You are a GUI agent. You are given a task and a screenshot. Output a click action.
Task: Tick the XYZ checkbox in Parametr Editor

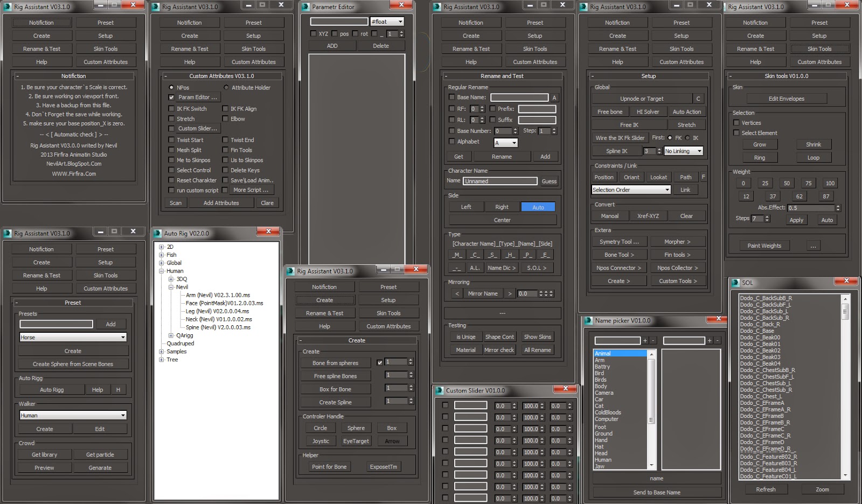point(314,33)
